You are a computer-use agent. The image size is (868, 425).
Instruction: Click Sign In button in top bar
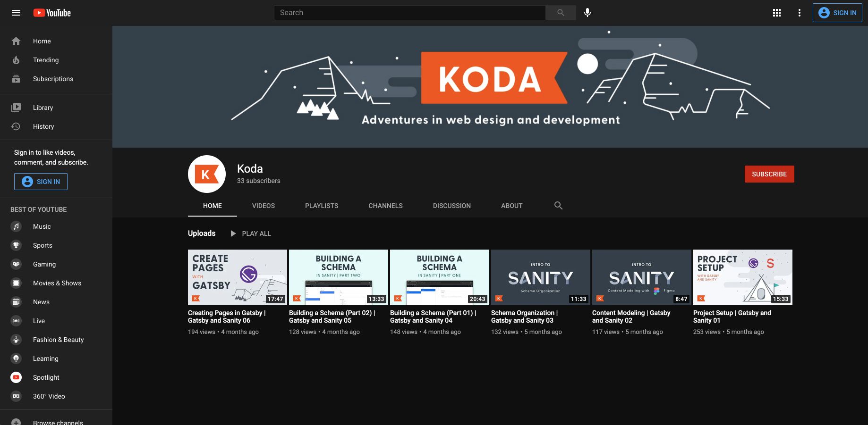(x=837, y=13)
